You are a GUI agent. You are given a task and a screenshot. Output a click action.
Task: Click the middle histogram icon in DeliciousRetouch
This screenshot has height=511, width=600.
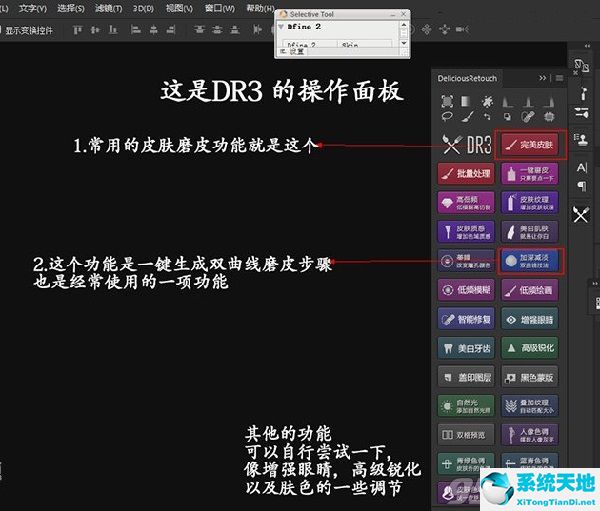(528, 101)
